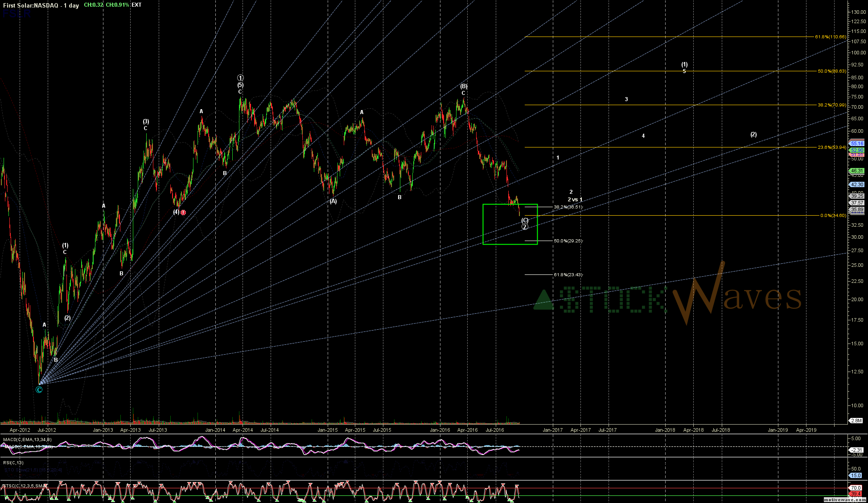Click the 35.89 price tag
Screen dimensions: 868x503
857,210
